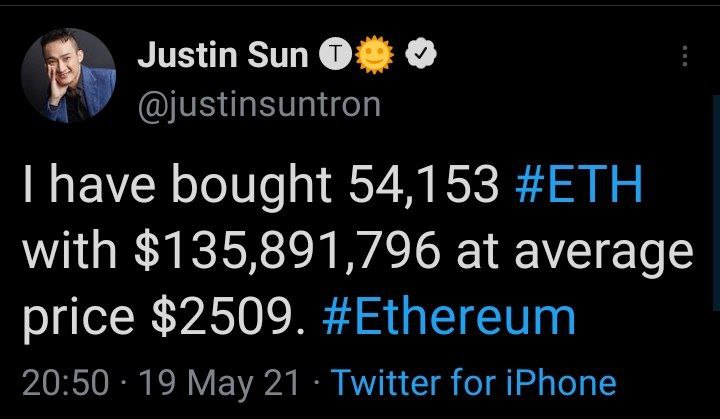Open Justin Sun's profile picture

tap(68, 75)
